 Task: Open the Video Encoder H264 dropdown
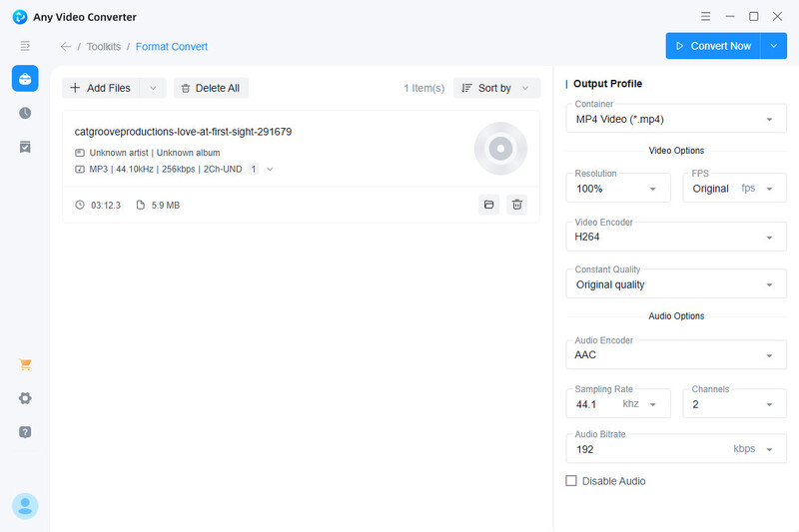point(676,237)
